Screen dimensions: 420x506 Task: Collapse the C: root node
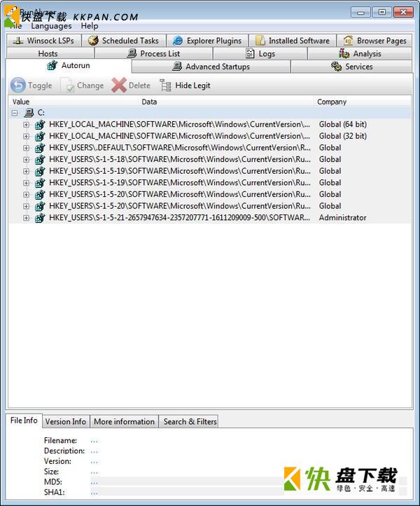coord(15,113)
